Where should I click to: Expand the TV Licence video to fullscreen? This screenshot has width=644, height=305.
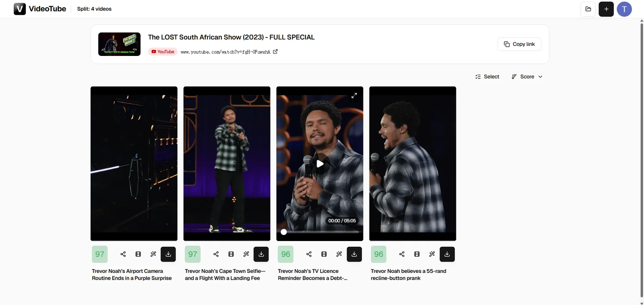[x=354, y=95]
